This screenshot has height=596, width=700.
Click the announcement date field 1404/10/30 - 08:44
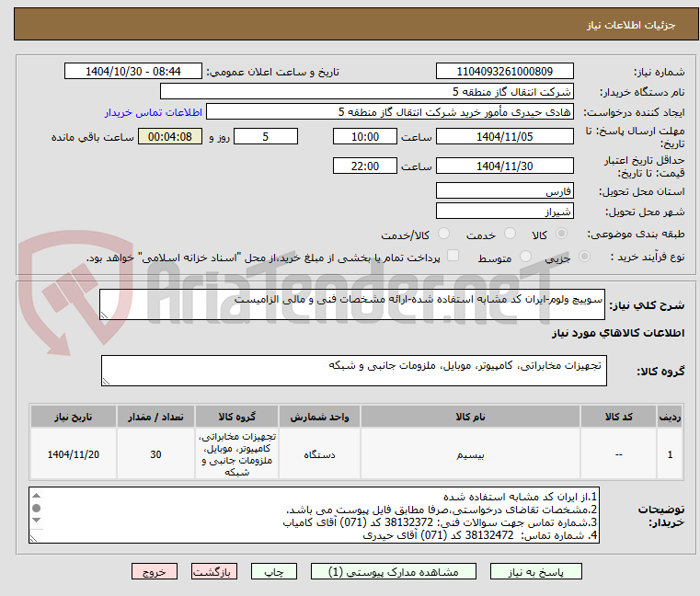point(133,72)
